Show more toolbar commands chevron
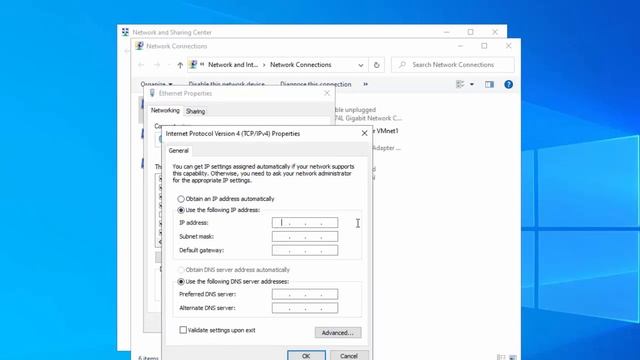Screen dimensions: 640x360 tap(365, 84)
